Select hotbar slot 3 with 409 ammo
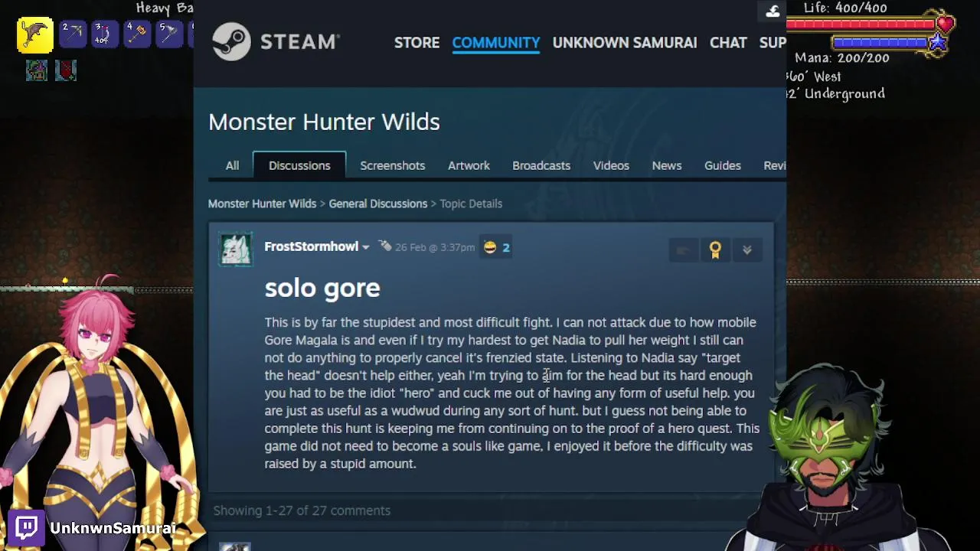The image size is (980, 551). [x=104, y=34]
